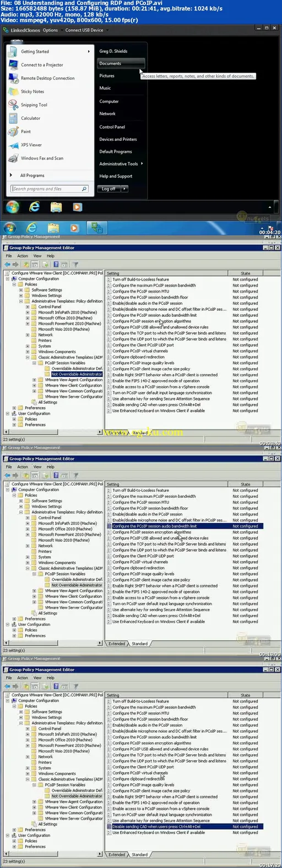Click the Start orb in the dark remote-session taskbar
The width and height of the screenshot is (282, 868).
(x=13, y=207)
